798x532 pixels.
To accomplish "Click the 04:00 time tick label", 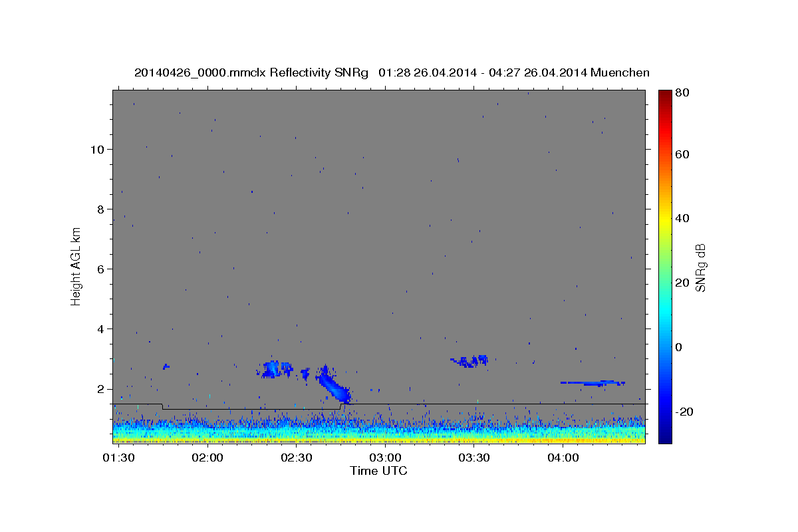I will click(563, 458).
